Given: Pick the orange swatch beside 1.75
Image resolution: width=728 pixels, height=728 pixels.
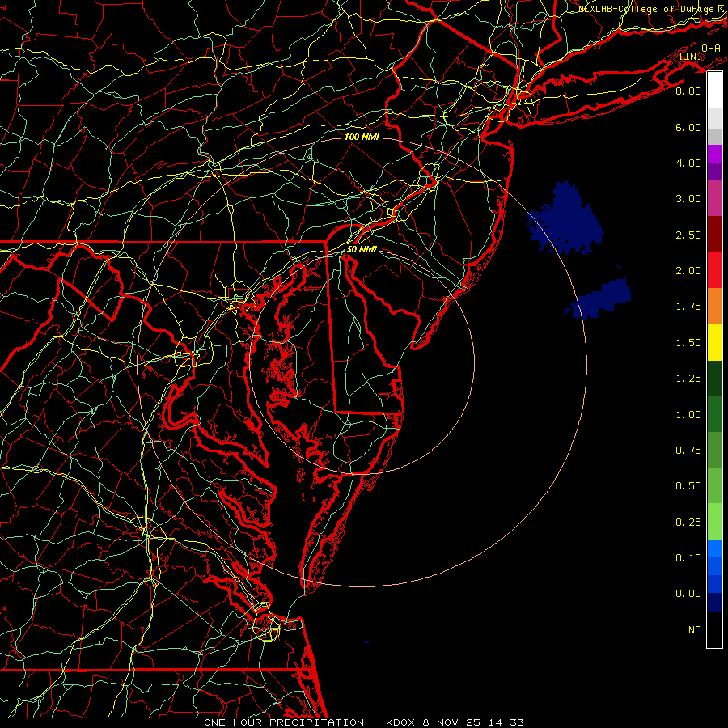Looking at the screenshot, I should point(714,306).
